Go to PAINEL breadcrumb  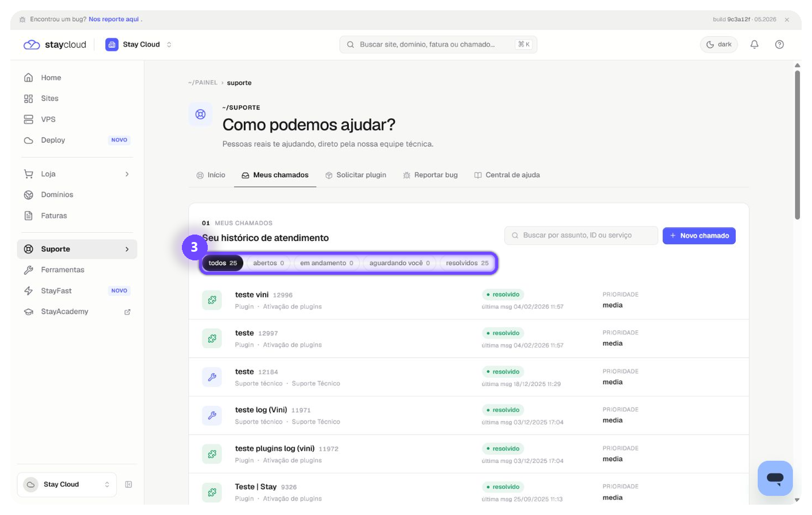pyautogui.click(x=203, y=83)
